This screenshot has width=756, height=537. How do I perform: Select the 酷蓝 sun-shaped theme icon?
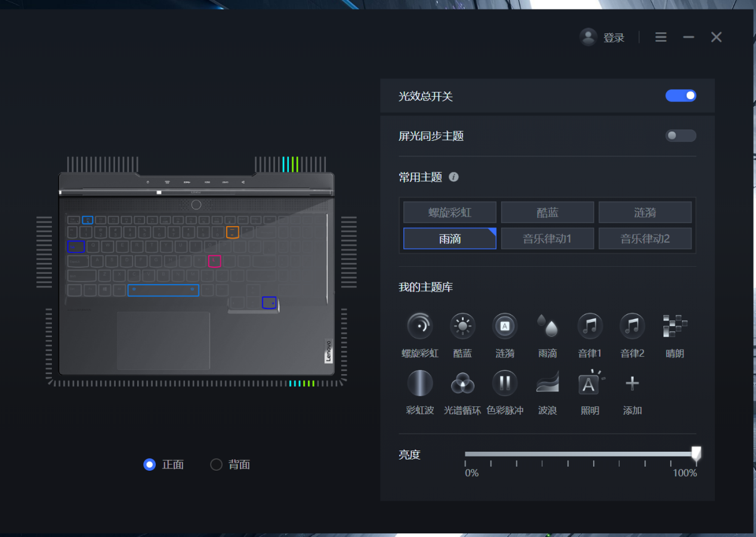(462, 326)
